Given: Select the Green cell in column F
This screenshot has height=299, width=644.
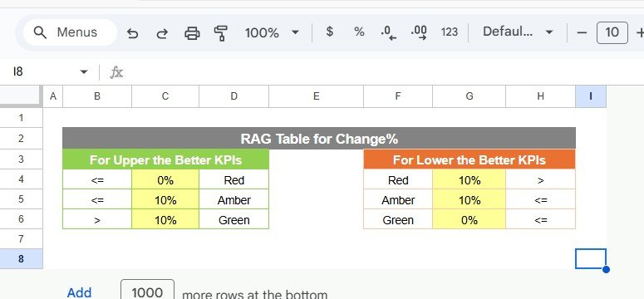Looking at the screenshot, I should 397,219.
